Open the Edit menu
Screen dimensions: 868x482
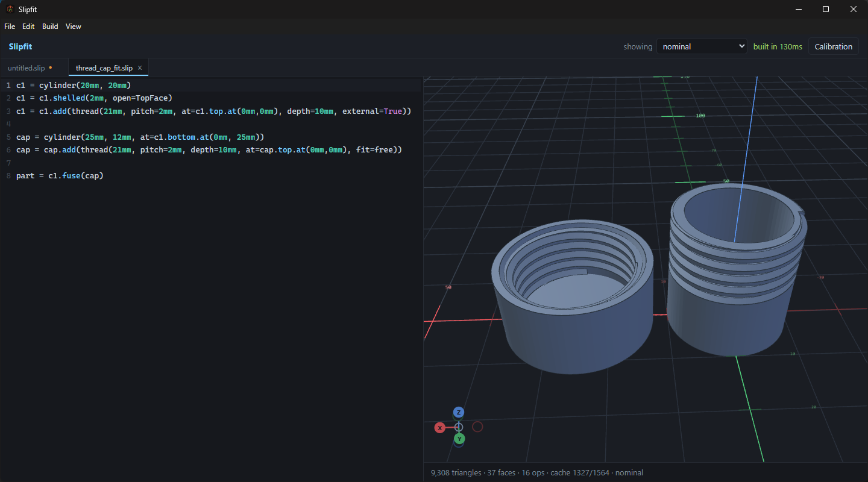click(28, 27)
